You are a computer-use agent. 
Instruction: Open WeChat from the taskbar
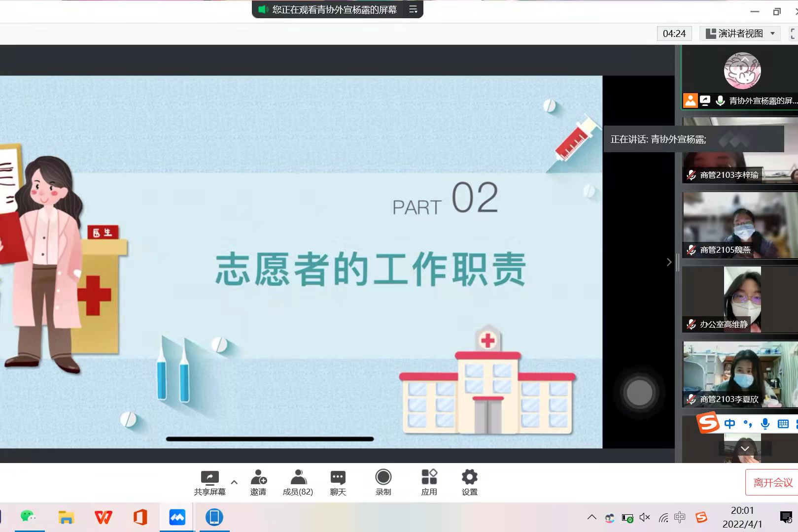click(28, 517)
